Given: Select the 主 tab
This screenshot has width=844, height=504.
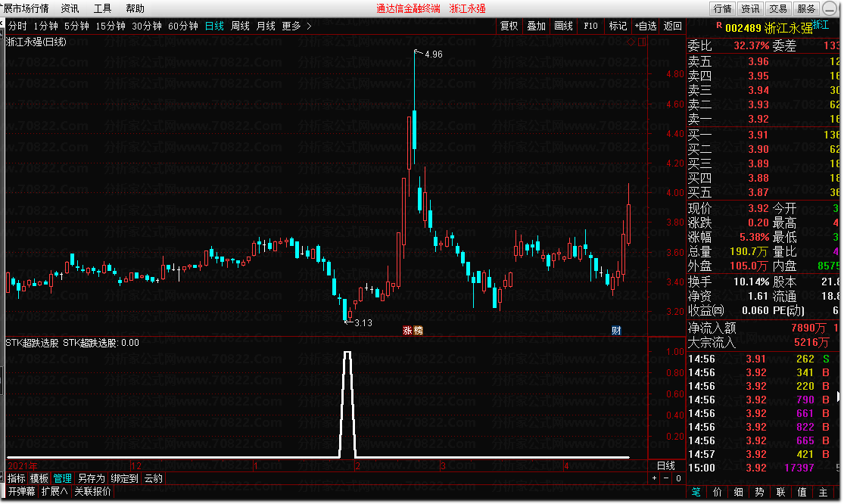Looking at the screenshot, I should 823,492.
